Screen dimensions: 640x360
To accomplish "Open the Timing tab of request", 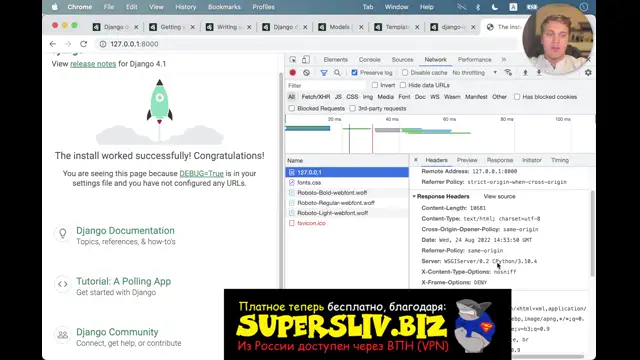I will click(560, 160).
